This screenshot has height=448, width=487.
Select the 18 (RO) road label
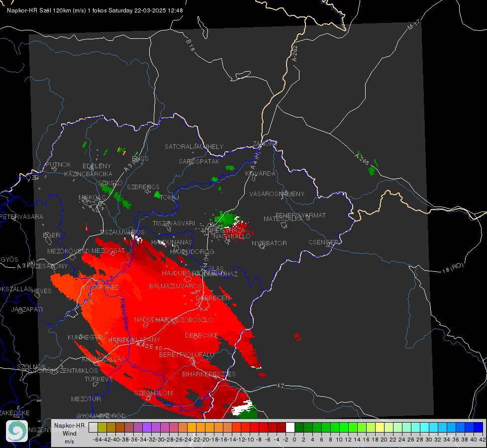coord(453,268)
